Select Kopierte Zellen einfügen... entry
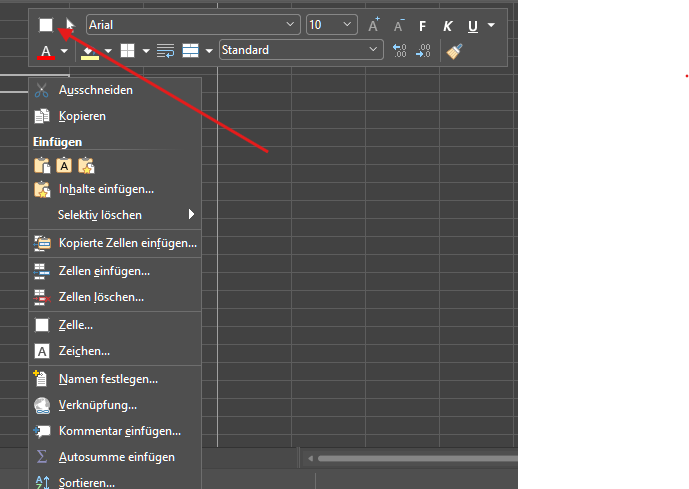Viewport: 689px width, 489px height. 115,243
